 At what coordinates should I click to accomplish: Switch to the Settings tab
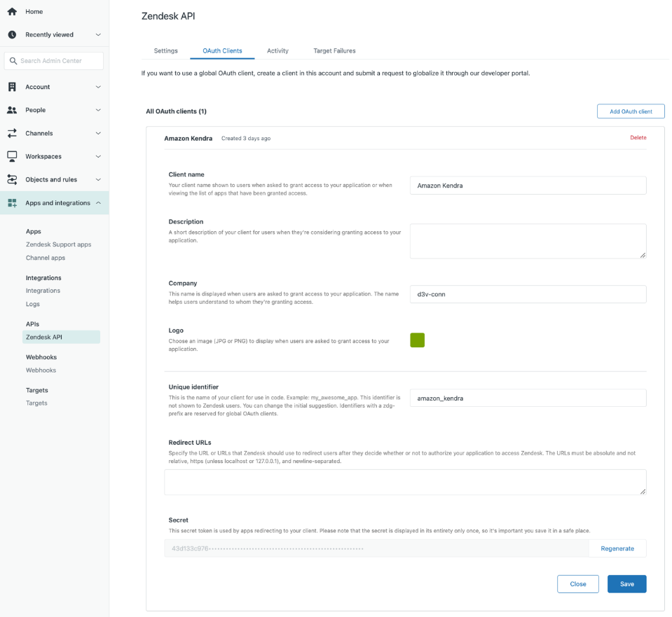(165, 50)
